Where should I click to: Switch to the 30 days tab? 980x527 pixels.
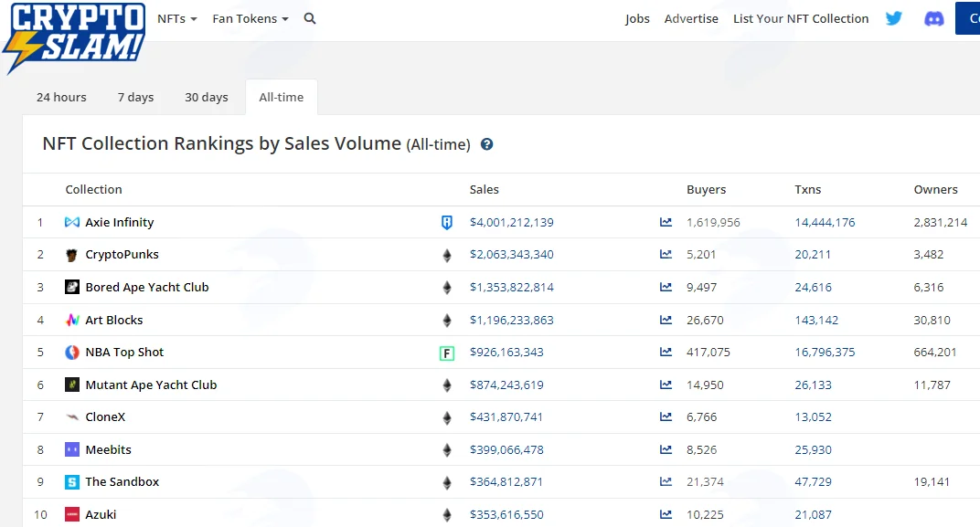(207, 98)
